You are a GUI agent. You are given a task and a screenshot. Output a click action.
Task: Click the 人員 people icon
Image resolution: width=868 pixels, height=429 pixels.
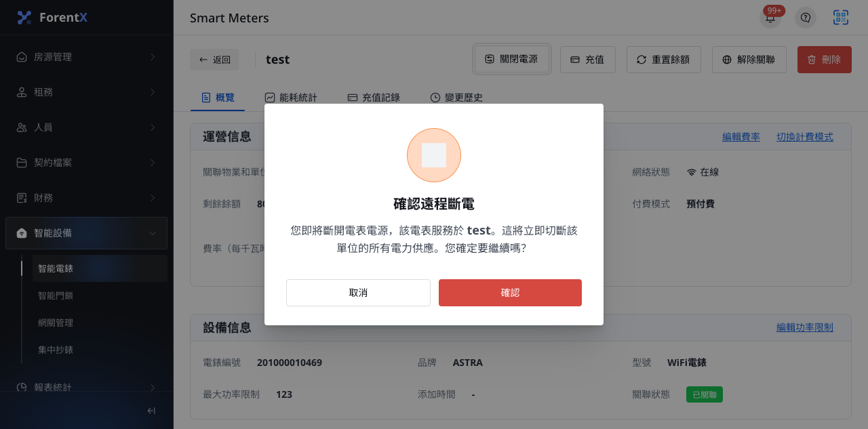point(22,127)
